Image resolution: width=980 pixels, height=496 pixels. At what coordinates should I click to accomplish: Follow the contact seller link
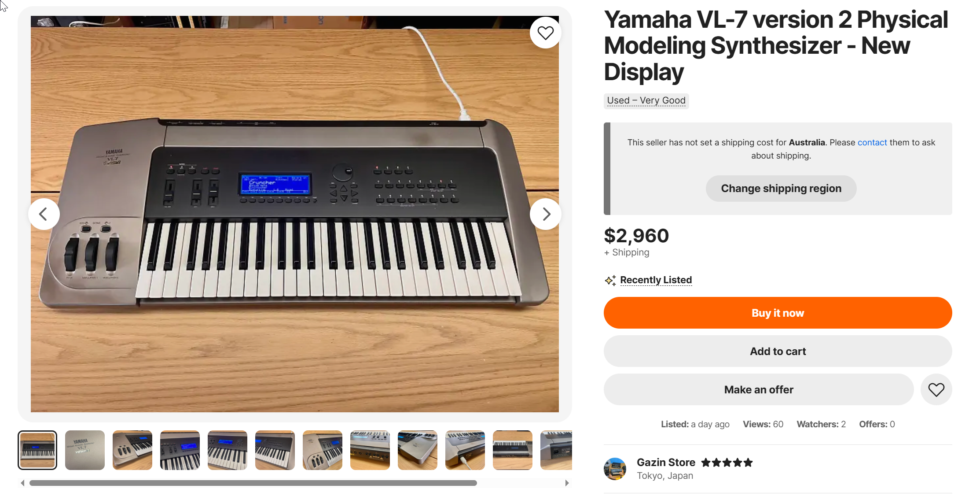872,142
